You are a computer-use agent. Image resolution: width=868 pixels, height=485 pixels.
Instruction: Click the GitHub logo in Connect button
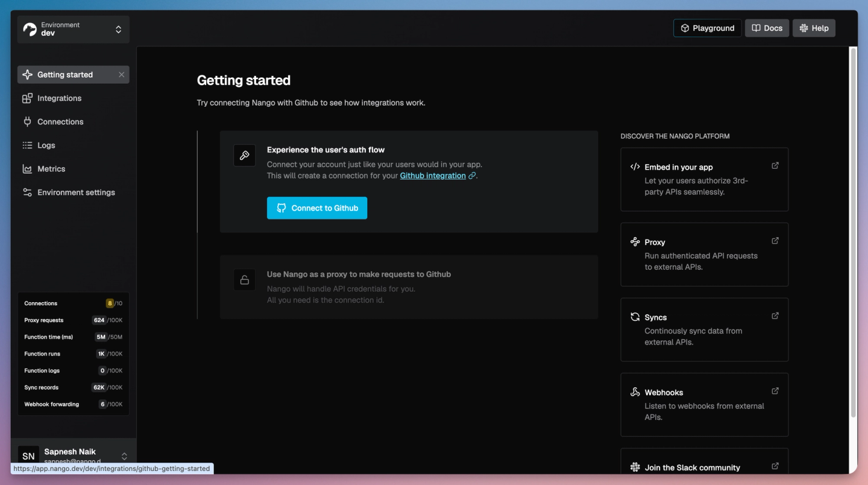[281, 208]
